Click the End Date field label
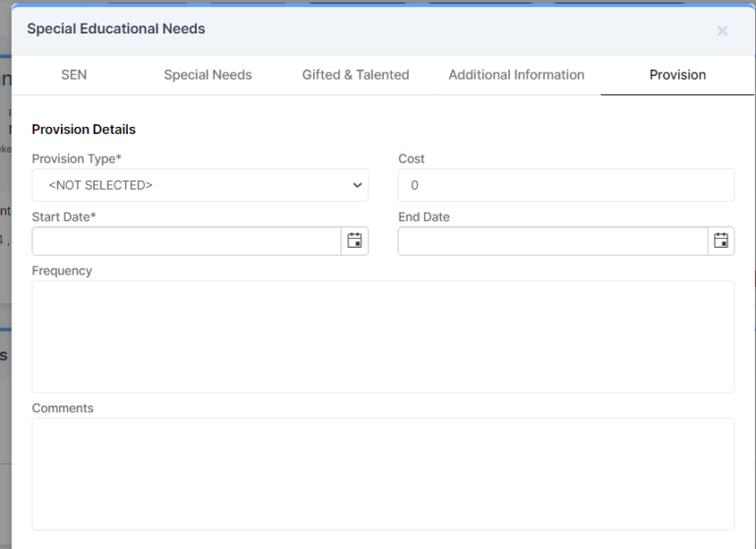Screen dimensions: 756x549 (423, 216)
